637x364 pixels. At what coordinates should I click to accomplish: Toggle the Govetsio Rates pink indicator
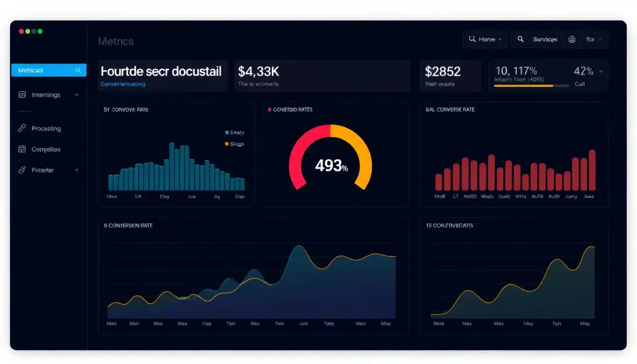pos(270,109)
